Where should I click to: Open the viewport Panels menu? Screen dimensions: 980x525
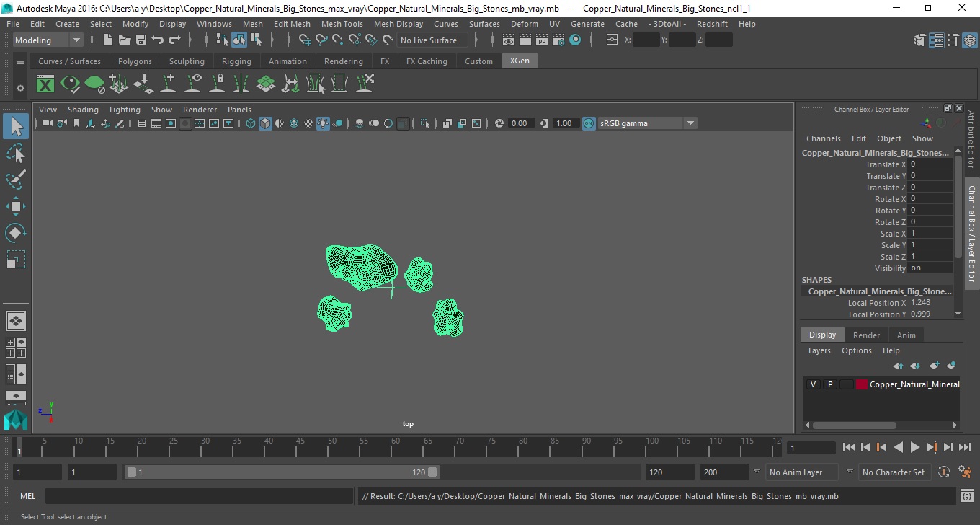click(239, 110)
